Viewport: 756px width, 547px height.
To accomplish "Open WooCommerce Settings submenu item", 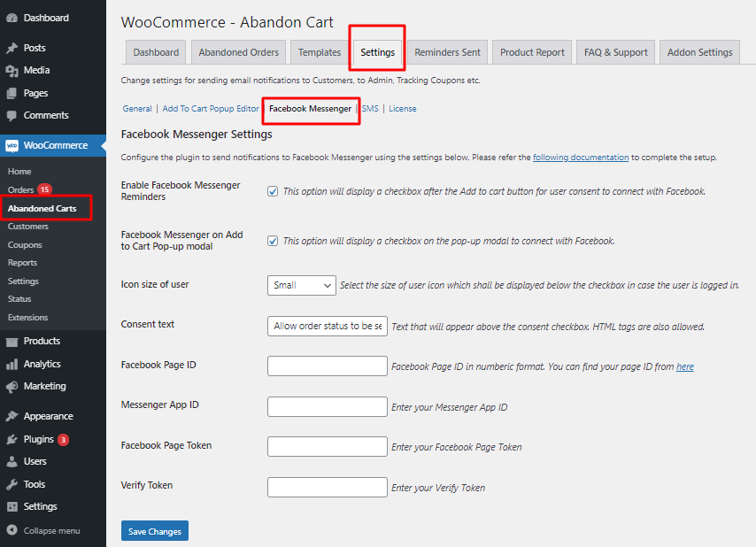I will [x=23, y=281].
